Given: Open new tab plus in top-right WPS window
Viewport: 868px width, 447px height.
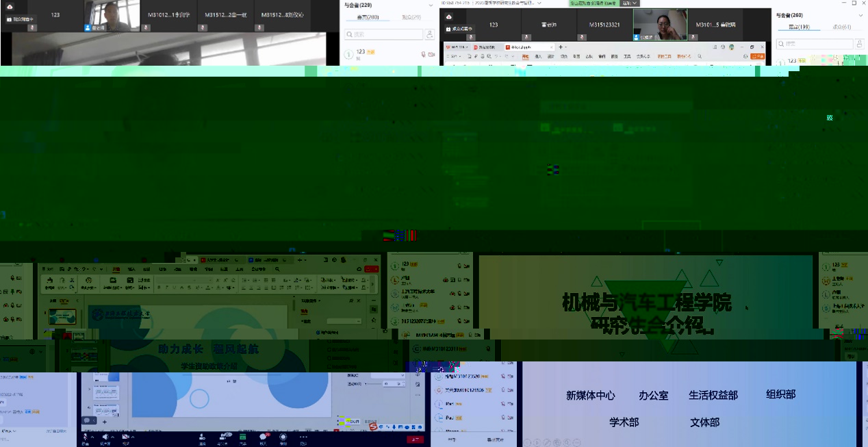Looking at the screenshot, I should (561, 47).
